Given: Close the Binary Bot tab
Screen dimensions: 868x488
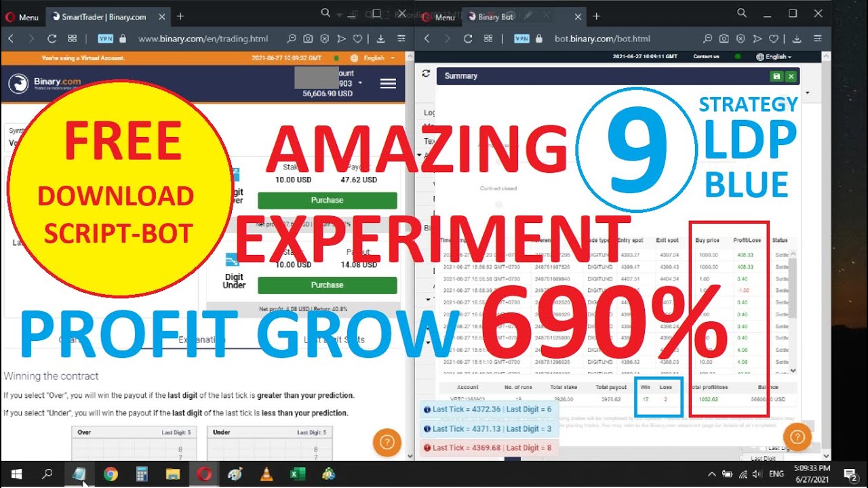Looking at the screenshot, I should pos(576,17).
